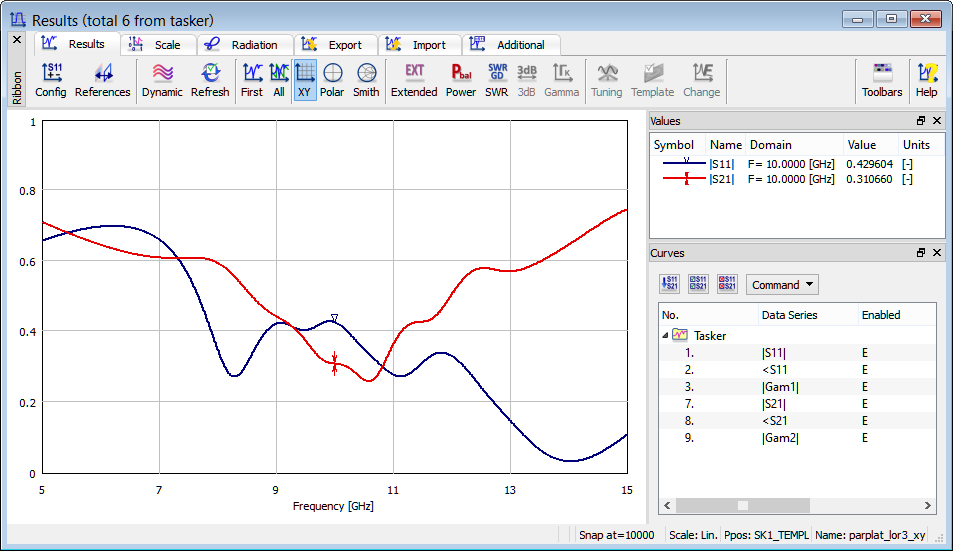Select the |Gam2| data series row

tap(797, 438)
